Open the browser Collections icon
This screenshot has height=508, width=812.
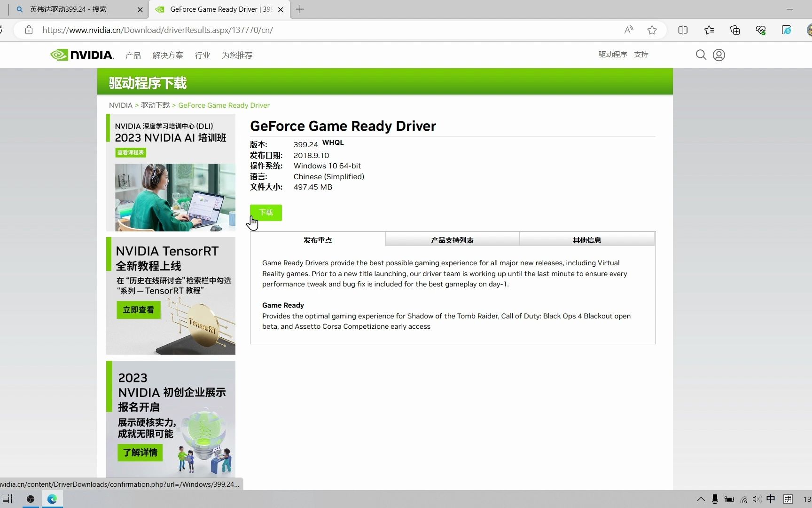(735, 30)
